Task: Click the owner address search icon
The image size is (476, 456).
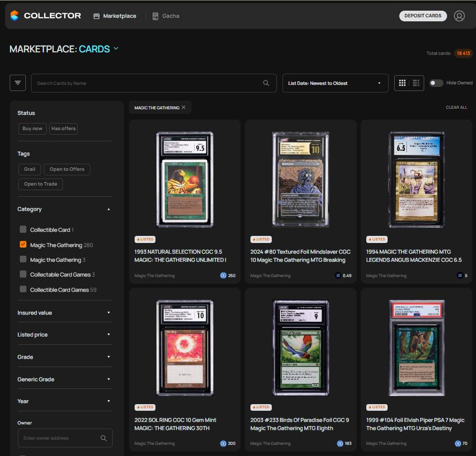Action: click(x=104, y=438)
